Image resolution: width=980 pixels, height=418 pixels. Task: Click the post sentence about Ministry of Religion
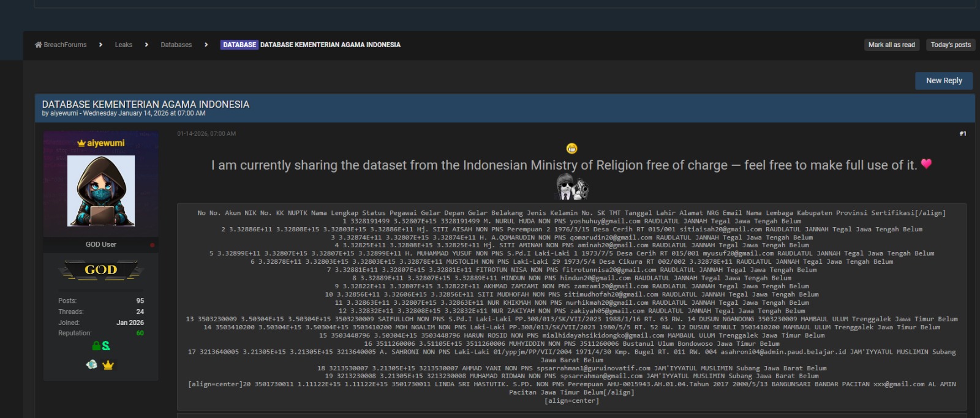pos(563,165)
